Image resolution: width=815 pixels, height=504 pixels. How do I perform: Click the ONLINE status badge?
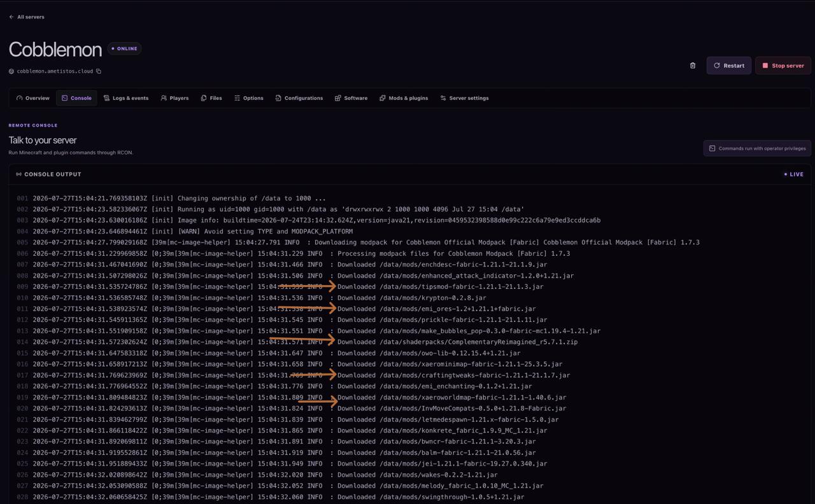[x=125, y=48]
